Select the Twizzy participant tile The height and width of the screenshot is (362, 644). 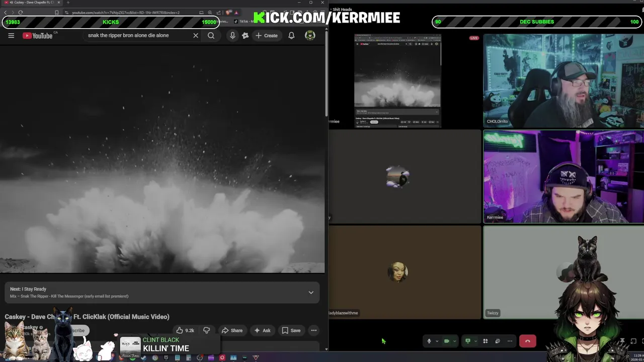(563, 272)
